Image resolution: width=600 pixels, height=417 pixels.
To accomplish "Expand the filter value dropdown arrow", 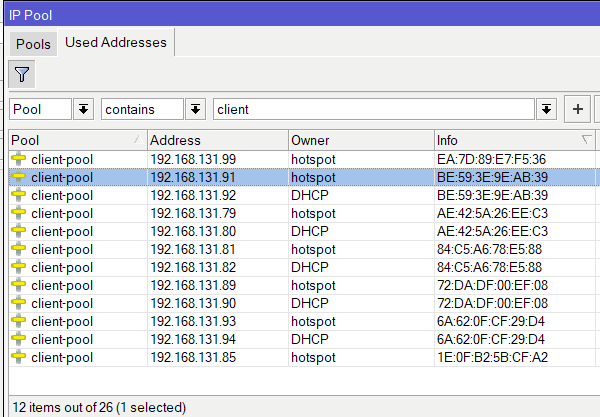I will [546, 109].
